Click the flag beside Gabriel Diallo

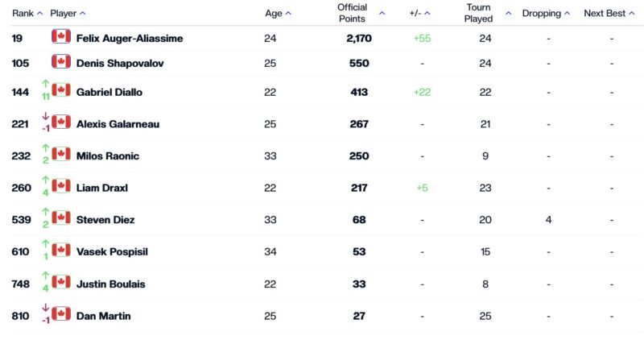pyautogui.click(x=61, y=90)
